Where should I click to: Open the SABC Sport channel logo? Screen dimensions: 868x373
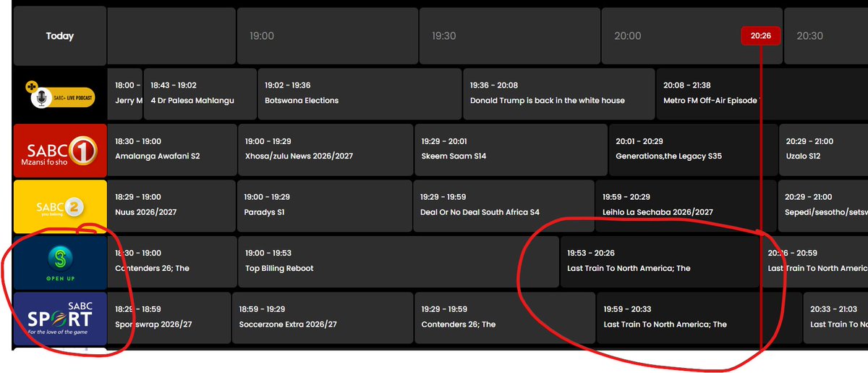coord(60,319)
